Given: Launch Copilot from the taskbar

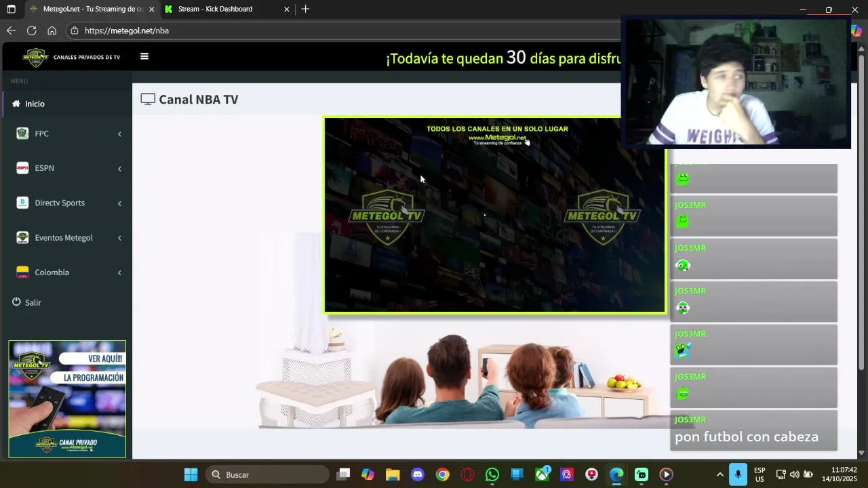Looking at the screenshot, I should [x=368, y=474].
